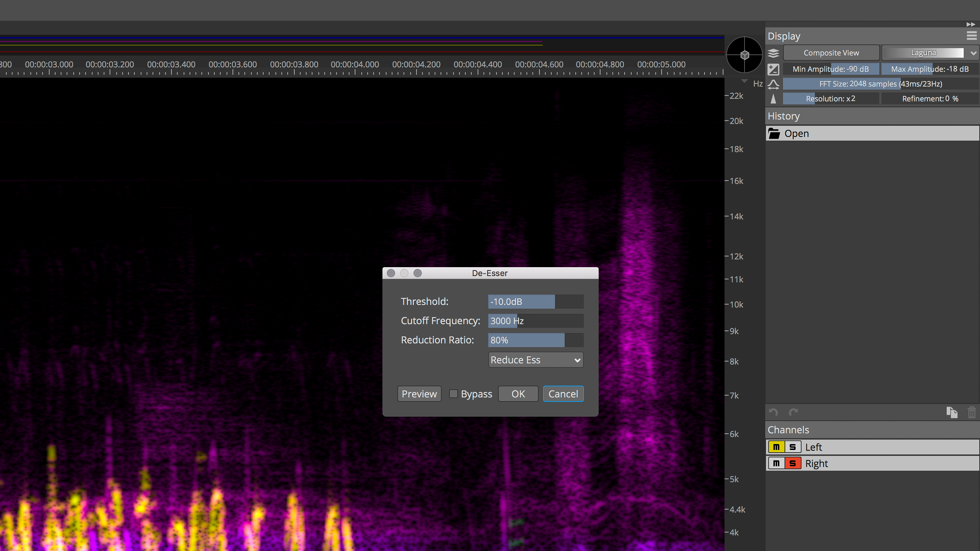The width and height of the screenshot is (980, 551).
Task: Open the Display panel hamburger menu
Action: (971, 36)
